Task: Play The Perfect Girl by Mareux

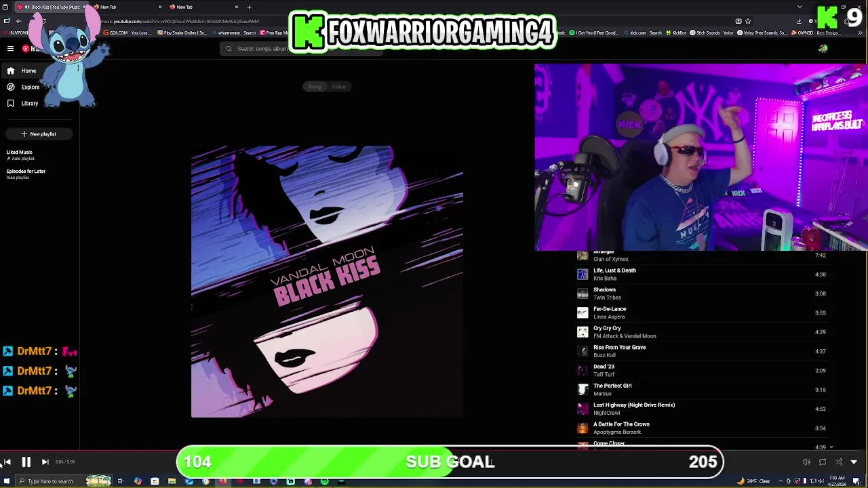Action: pos(702,390)
